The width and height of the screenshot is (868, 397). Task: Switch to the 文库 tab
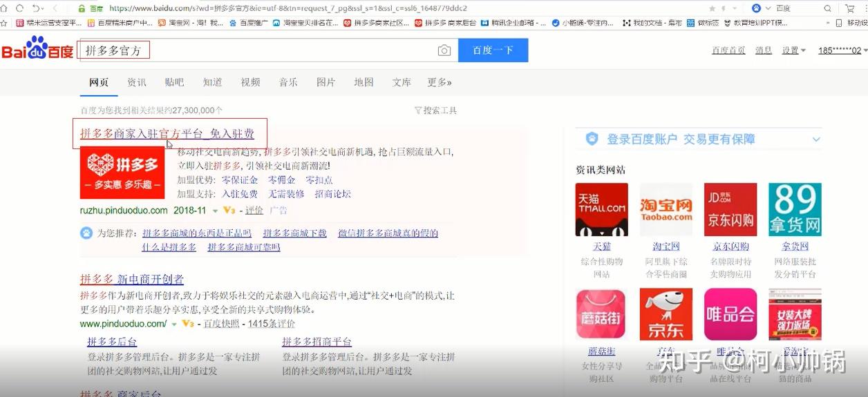pos(402,82)
